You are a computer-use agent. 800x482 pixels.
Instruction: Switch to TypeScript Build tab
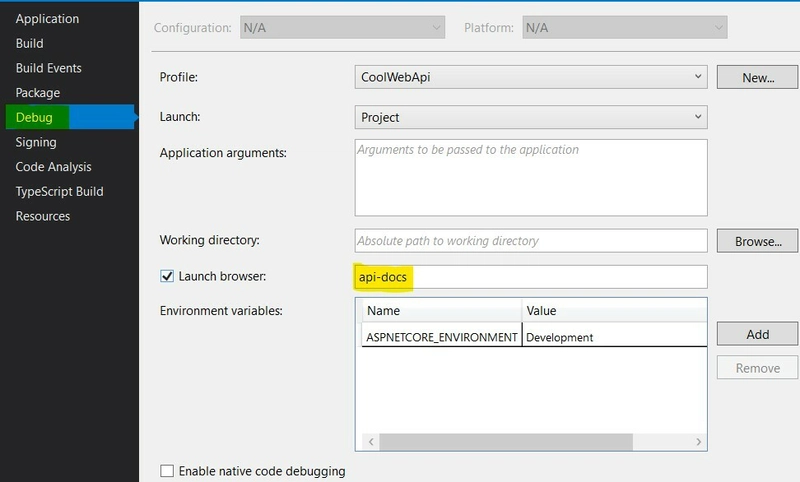pos(59,191)
